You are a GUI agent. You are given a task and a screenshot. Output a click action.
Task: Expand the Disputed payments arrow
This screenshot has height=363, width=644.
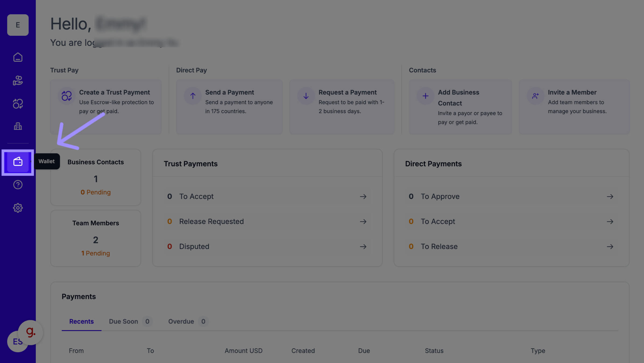coord(363,247)
